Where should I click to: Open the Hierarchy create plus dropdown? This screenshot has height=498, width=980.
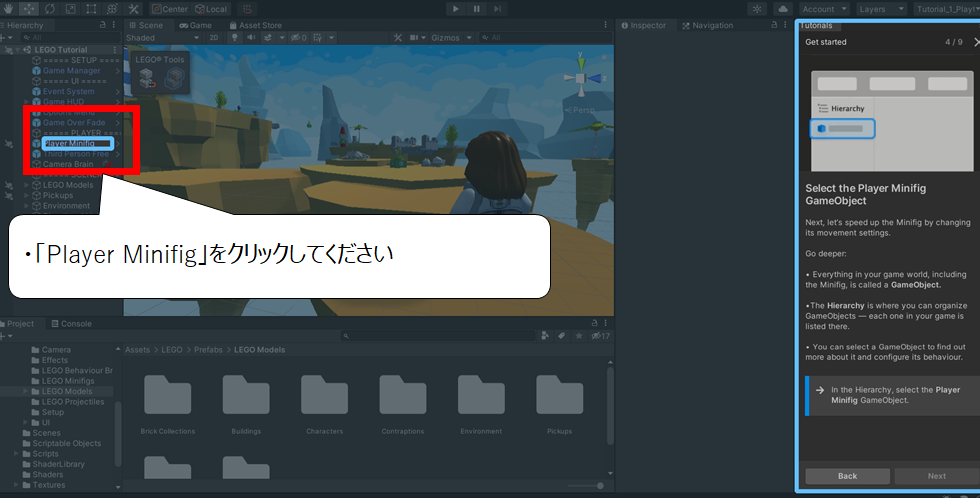(6, 37)
